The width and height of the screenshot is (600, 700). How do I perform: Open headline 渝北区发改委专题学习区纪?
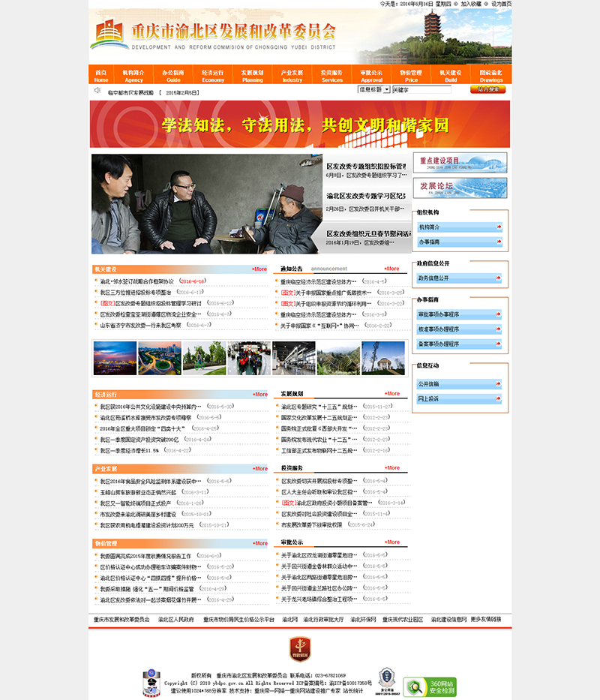[x=366, y=196]
